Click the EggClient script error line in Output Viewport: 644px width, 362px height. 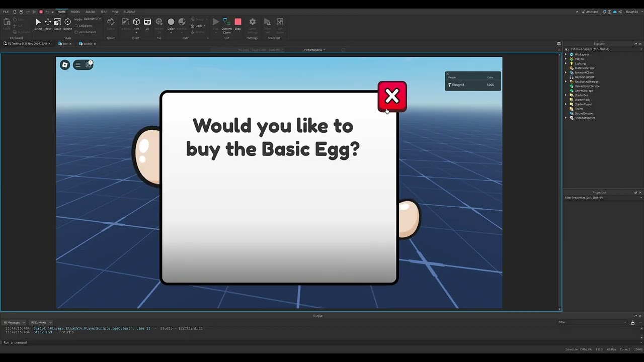click(104, 328)
